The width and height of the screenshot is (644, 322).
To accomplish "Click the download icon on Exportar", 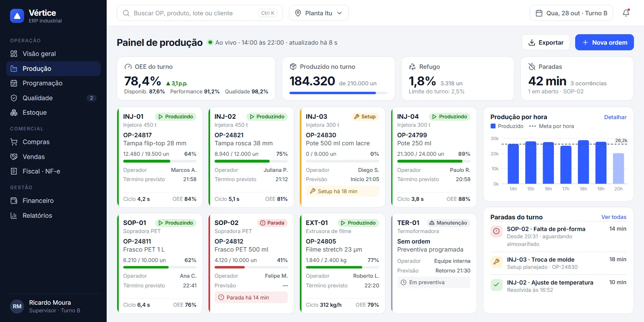I will [x=532, y=43].
